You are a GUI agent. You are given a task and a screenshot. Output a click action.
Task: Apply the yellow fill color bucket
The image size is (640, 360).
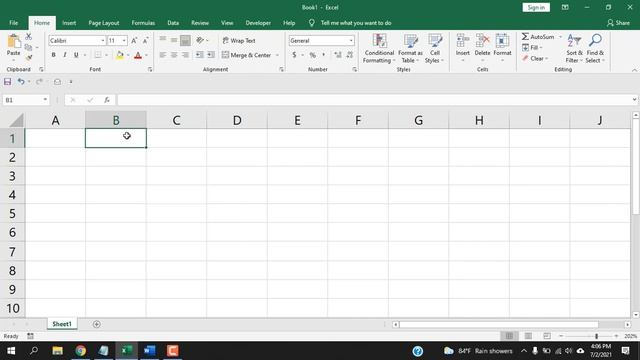pos(120,55)
